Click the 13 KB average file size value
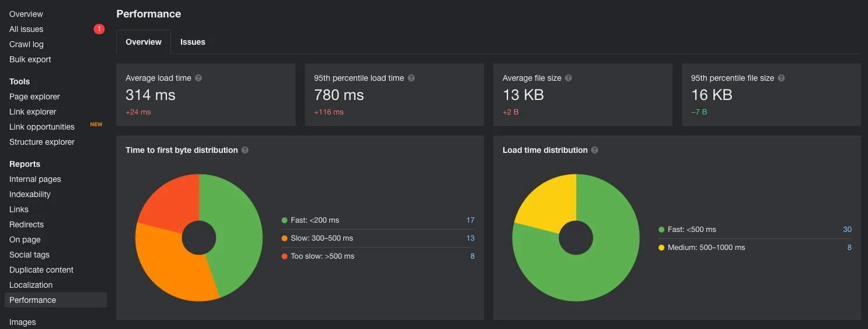 pos(523,95)
